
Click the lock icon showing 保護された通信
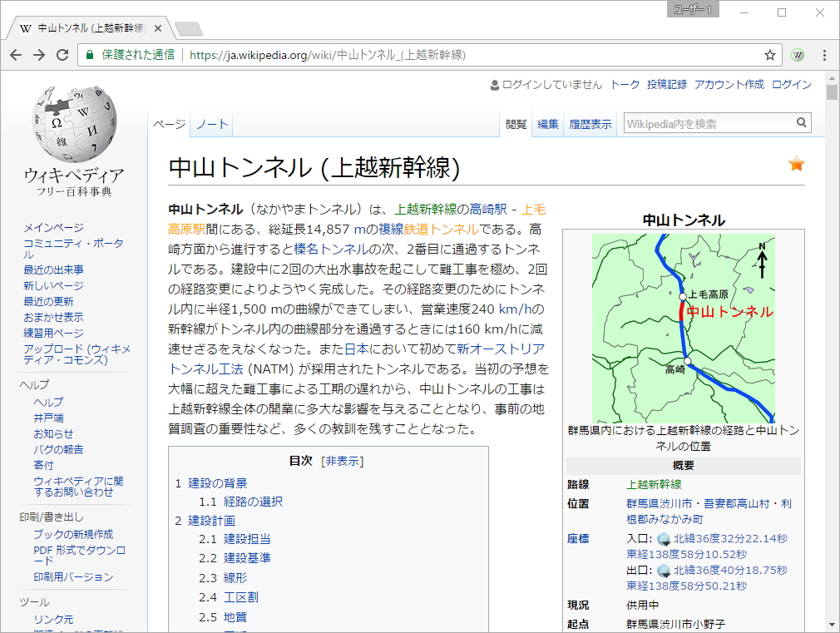pyautogui.click(x=89, y=55)
